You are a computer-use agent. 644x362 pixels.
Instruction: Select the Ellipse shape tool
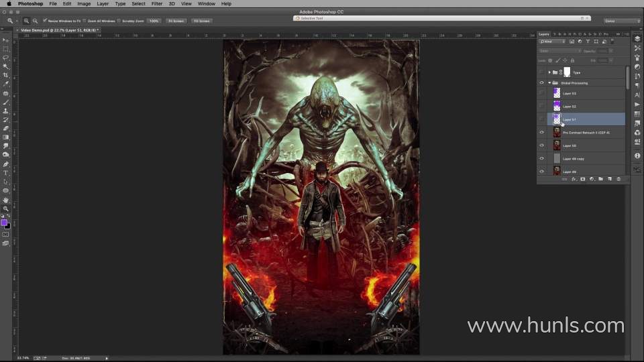(6, 190)
